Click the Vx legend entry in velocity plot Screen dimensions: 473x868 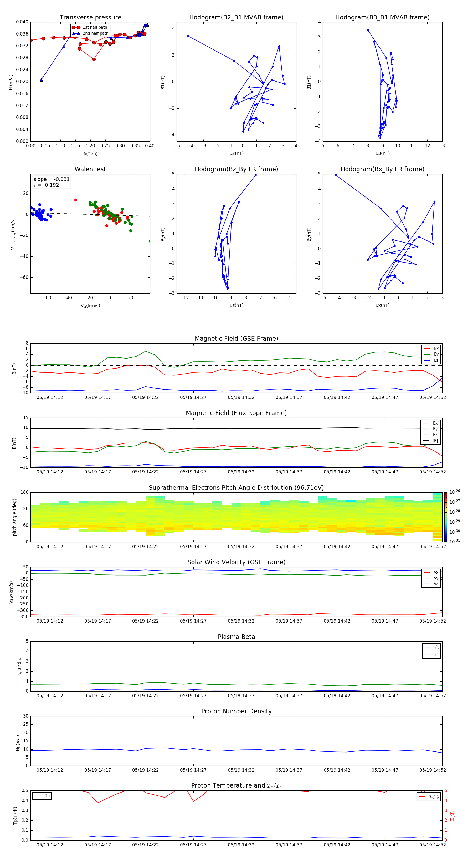pyautogui.click(x=431, y=572)
